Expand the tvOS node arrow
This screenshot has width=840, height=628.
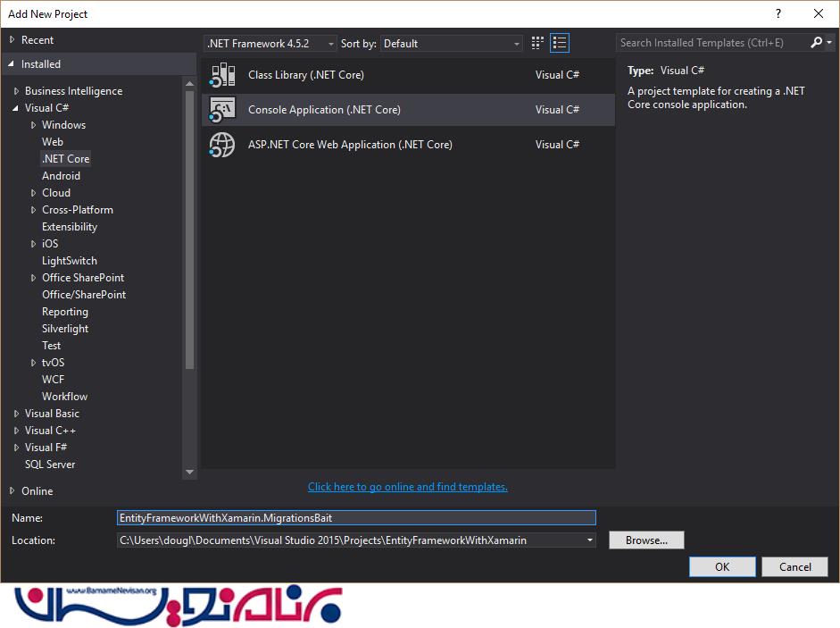coord(33,363)
